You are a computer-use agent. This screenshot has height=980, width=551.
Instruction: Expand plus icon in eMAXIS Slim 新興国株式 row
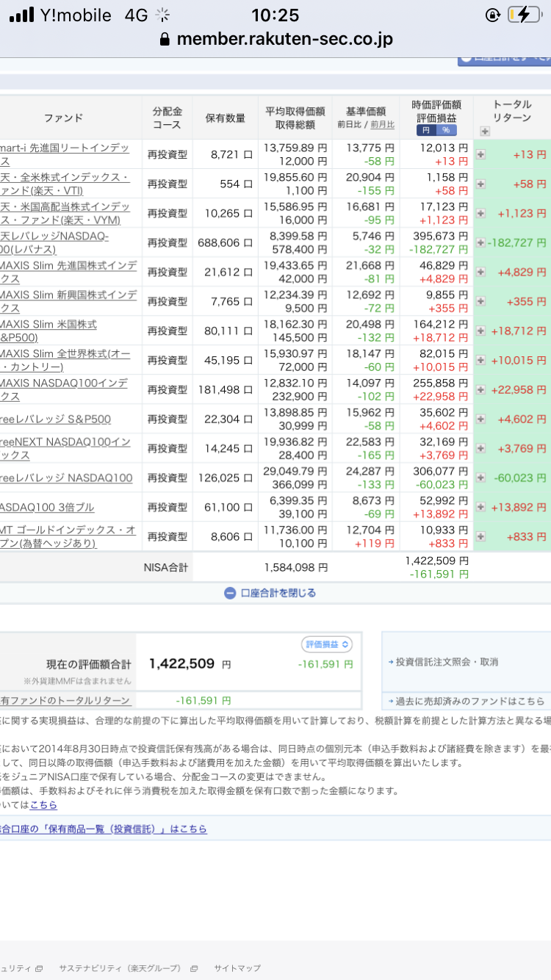tap(480, 301)
